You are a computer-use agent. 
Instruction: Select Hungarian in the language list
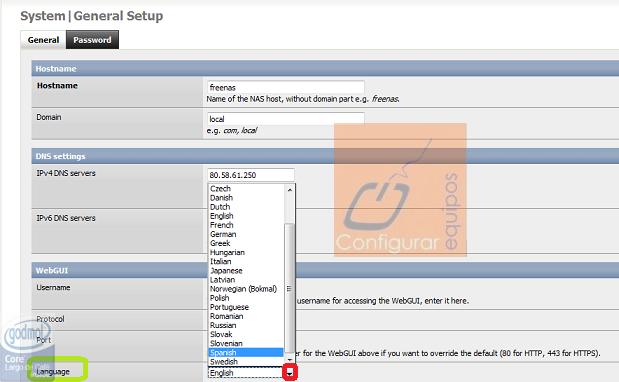(246, 252)
